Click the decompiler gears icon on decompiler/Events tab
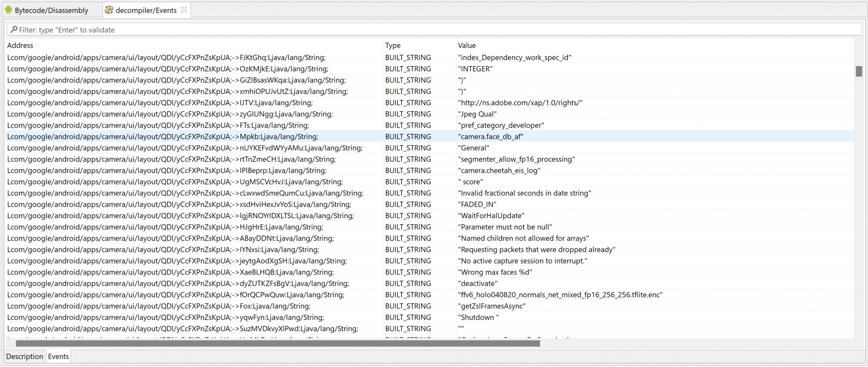The image size is (868, 367). (107, 10)
